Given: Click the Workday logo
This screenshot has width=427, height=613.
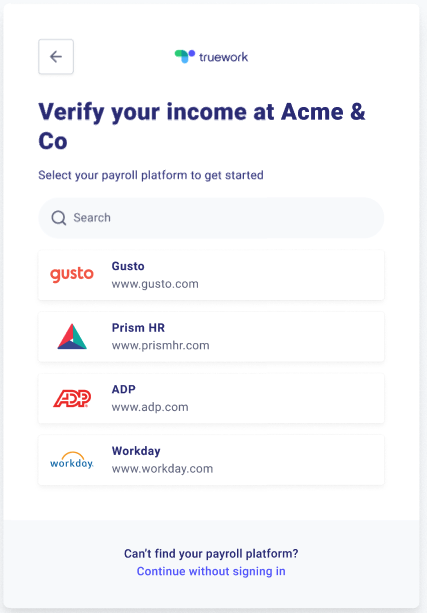Looking at the screenshot, I should (x=72, y=460).
